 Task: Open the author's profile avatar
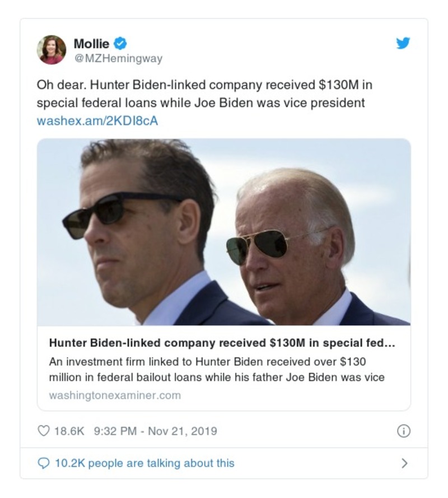click(x=52, y=49)
